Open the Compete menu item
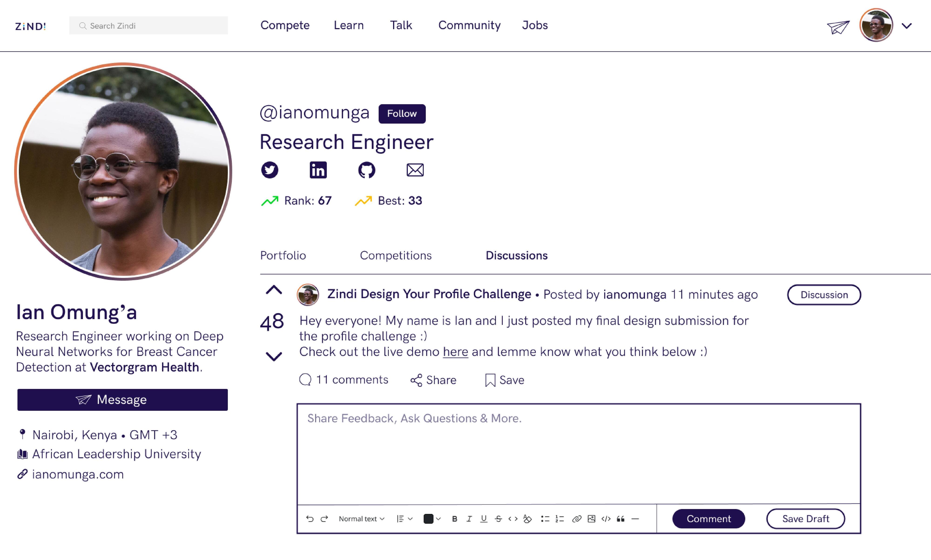The width and height of the screenshot is (931, 560). [x=285, y=25]
